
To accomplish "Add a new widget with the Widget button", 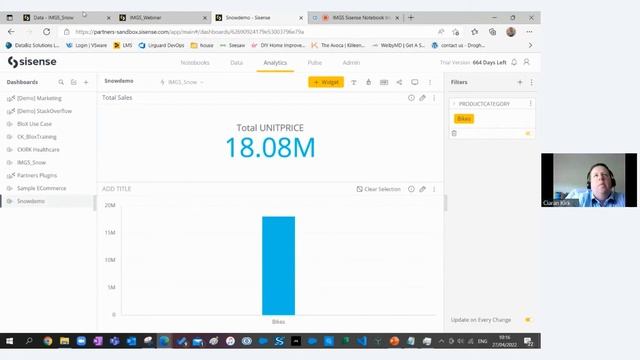I will (326, 82).
